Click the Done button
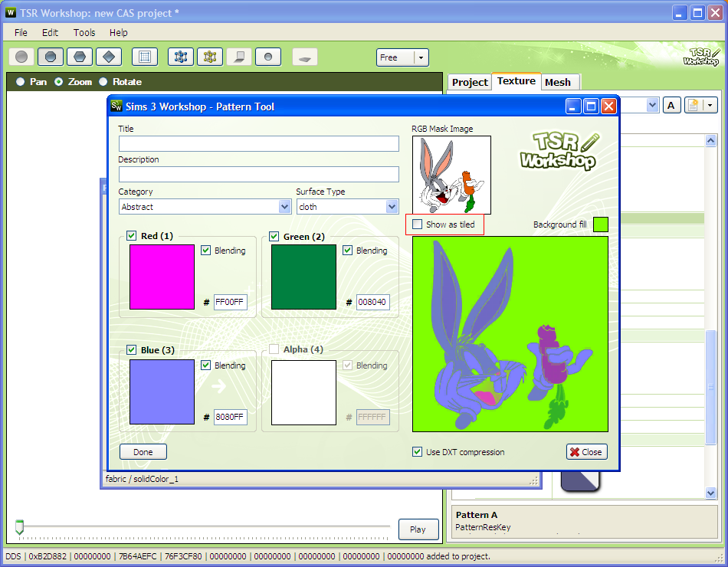 coord(143,452)
